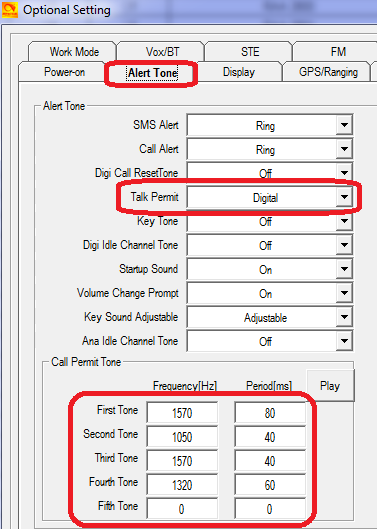Switch to the Work Mode tab
The height and width of the screenshot is (529, 377).
click(73, 52)
